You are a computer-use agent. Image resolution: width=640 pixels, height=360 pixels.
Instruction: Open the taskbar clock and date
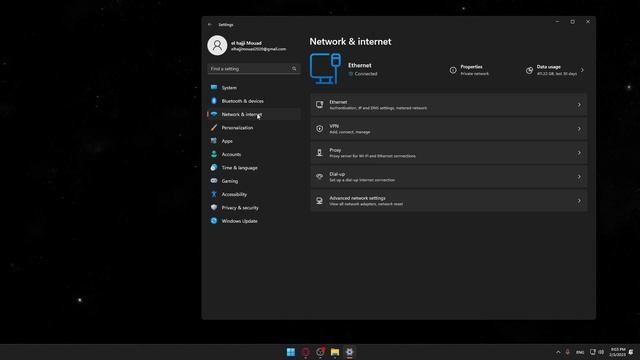[618, 352]
